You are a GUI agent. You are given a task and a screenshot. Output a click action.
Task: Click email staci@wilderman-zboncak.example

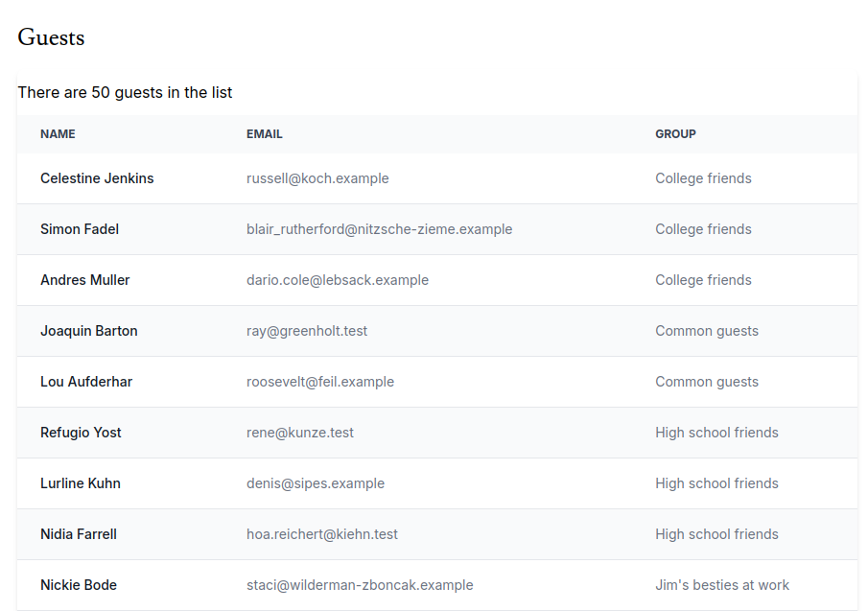[360, 585]
